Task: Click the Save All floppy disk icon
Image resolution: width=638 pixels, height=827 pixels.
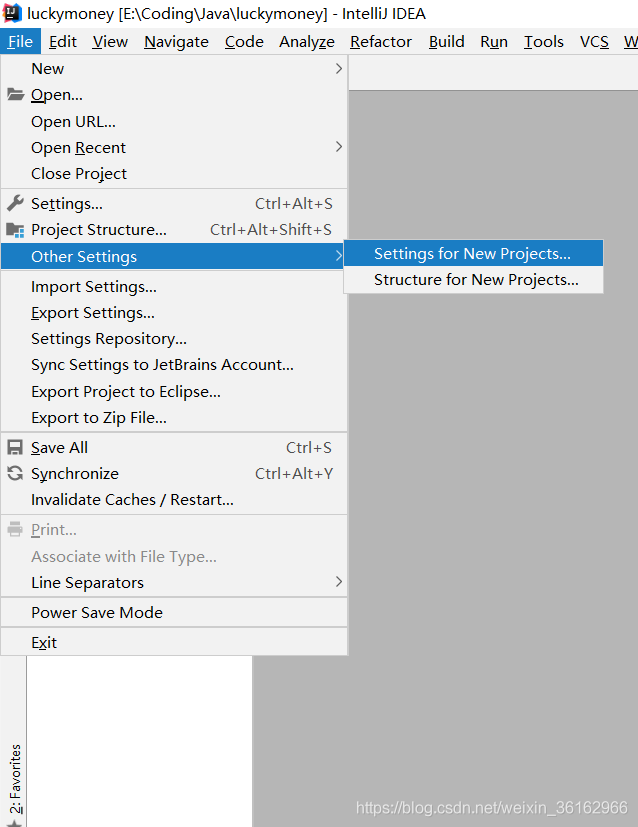Action: pos(15,448)
